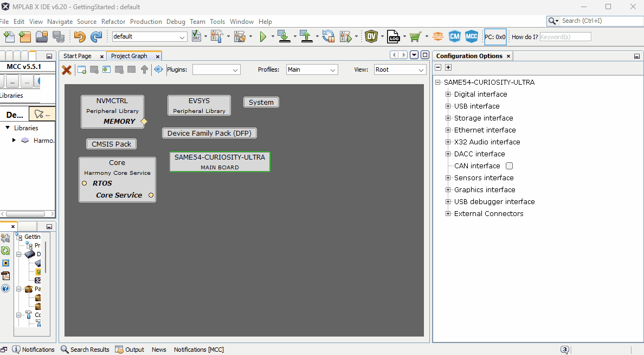The width and height of the screenshot is (644, 355).
Task: Click the shopping cart toolbar icon
Action: (x=416, y=36)
